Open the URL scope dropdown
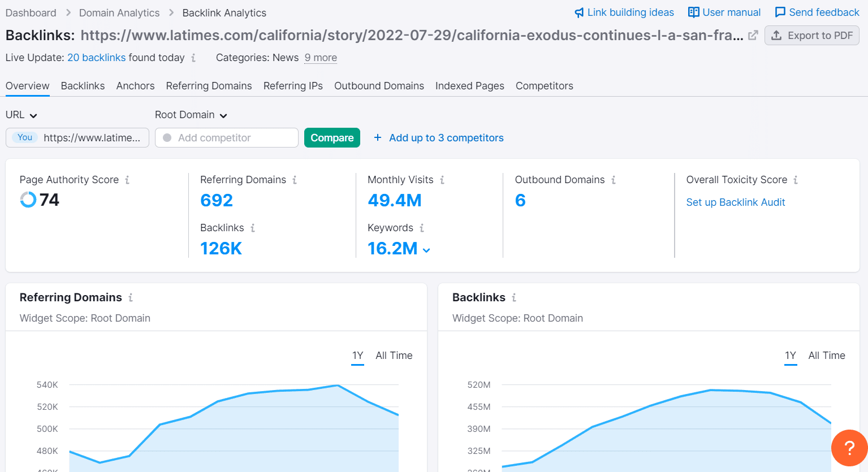Screen dimensions: 868x472 (x=21, y=115)
